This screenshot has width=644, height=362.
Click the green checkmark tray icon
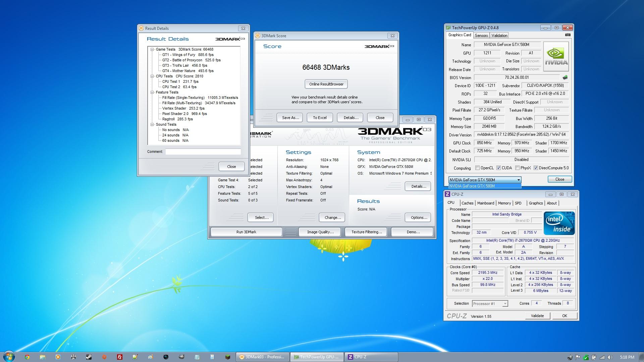pos(586,357)
